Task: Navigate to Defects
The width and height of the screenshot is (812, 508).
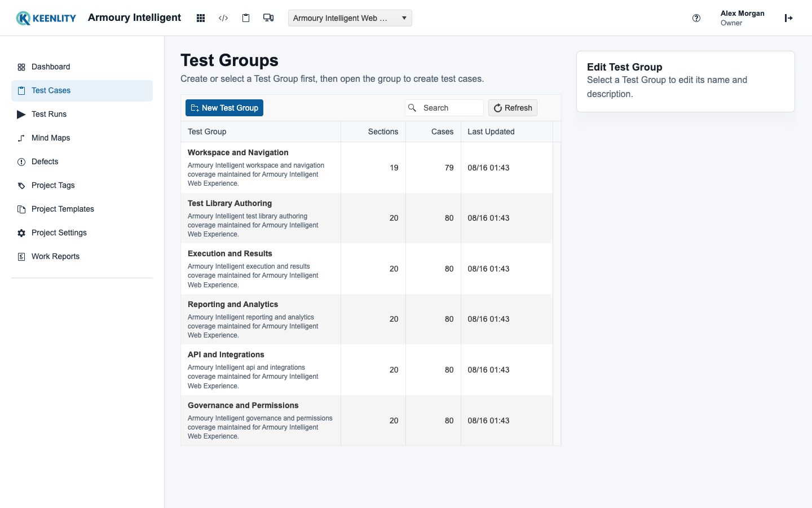Action: click(82, 162)
